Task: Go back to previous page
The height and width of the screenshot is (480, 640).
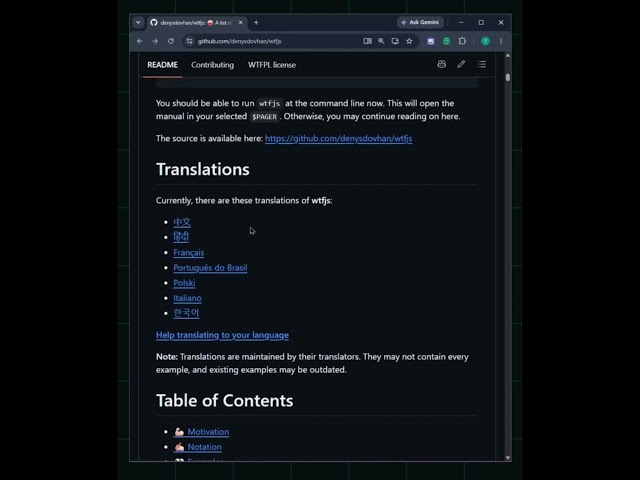Action: (x=140, y=41)
